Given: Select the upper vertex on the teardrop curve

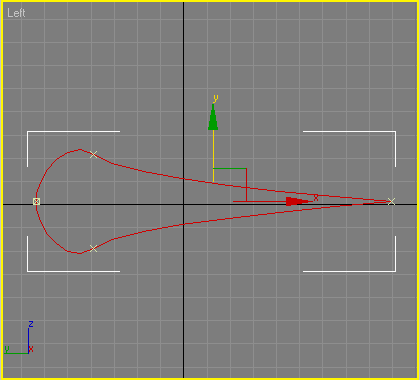Looking at the screenshot, I should pos(94,154).
